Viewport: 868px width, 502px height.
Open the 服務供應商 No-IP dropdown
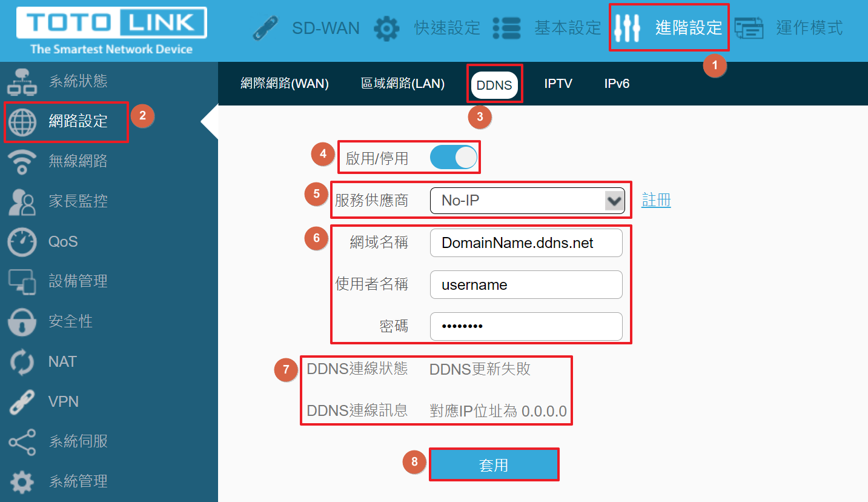coord(527,201)
